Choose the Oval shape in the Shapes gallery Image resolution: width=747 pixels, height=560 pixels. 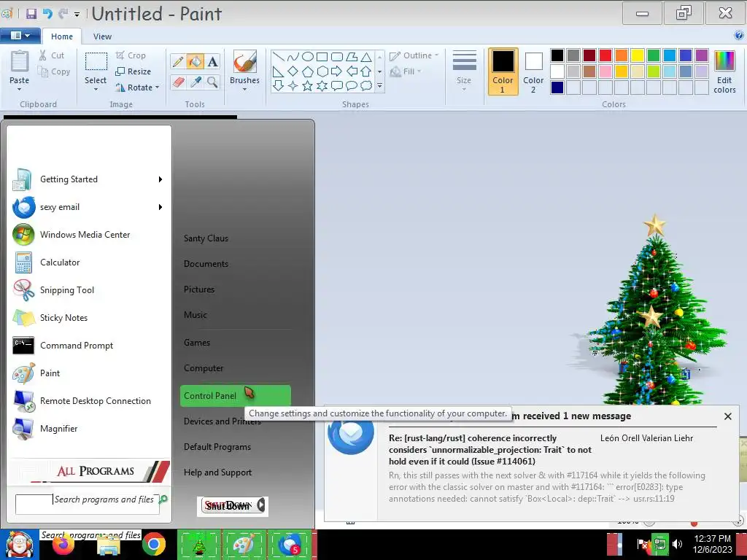(308, 57)
